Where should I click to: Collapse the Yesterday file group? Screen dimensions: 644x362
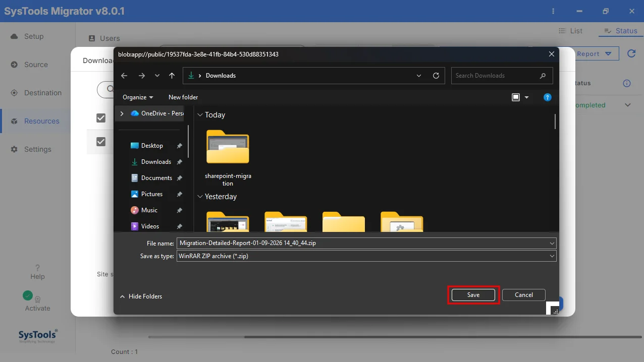pos(200,197)
